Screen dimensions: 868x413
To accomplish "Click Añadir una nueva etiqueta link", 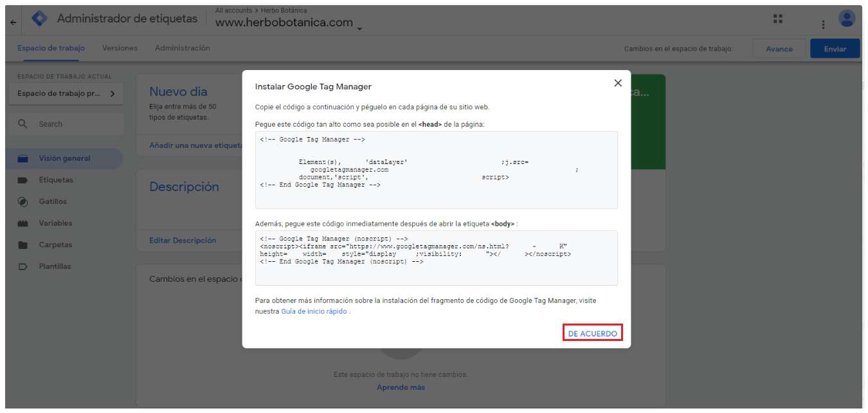I will click(195, 145).
